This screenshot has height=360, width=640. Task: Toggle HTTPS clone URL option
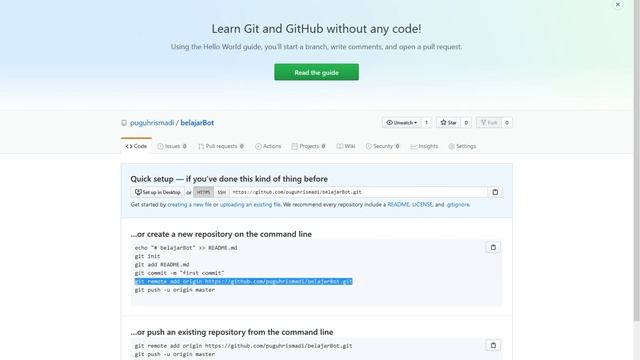coord(203,192)
